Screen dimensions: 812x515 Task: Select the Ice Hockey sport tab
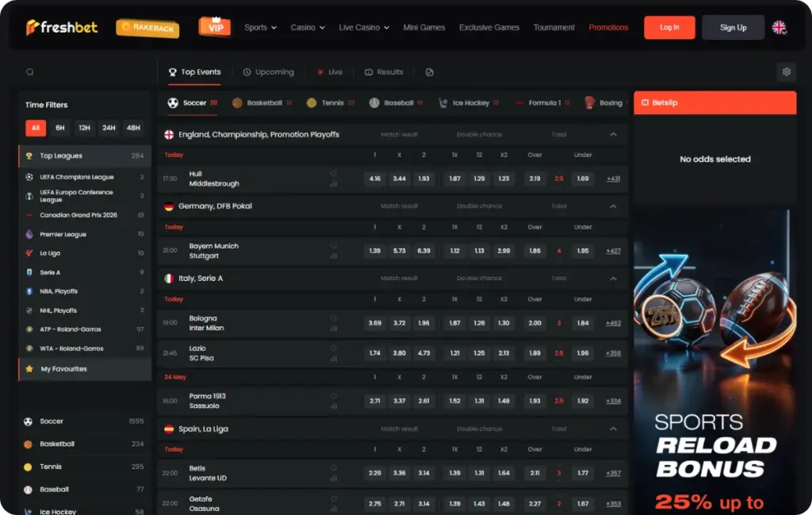coord(469,102)
